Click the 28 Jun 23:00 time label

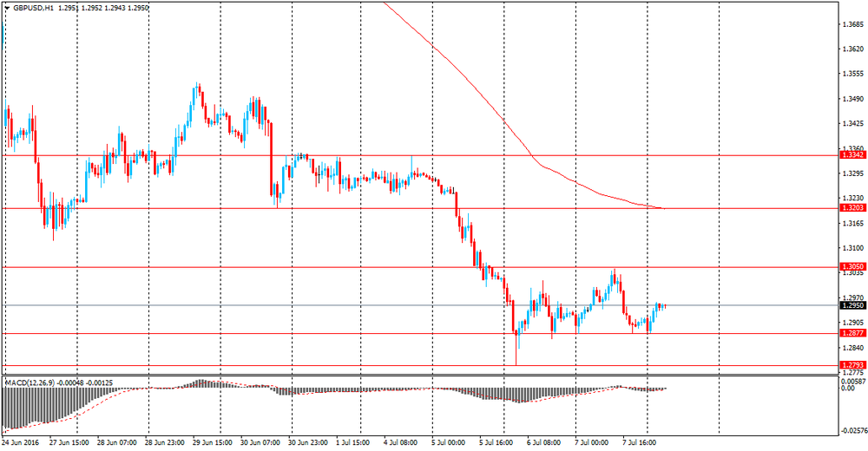point(164,442)
